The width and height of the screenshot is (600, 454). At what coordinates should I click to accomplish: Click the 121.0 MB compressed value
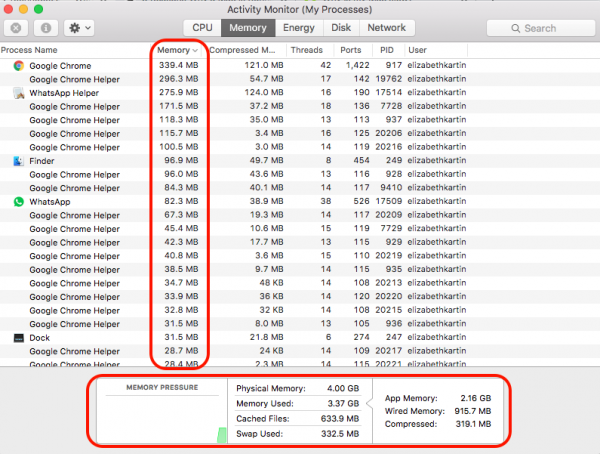point(264,65)
